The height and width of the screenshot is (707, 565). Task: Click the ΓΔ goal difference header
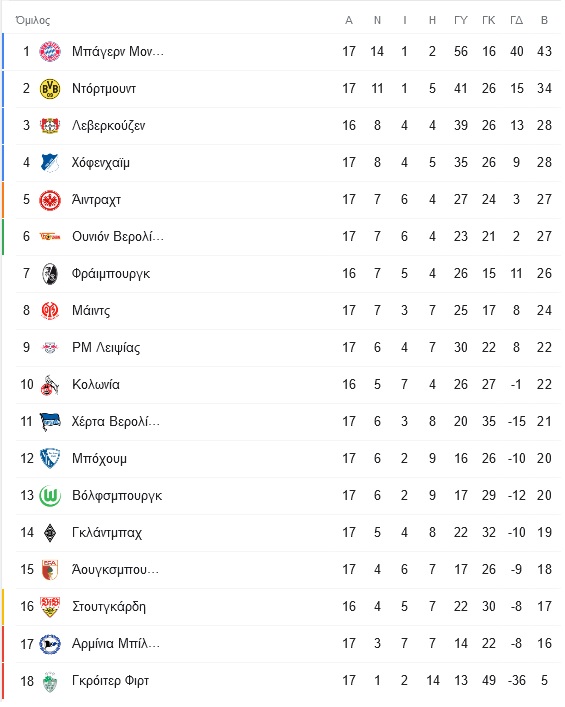tap(516, 20)
